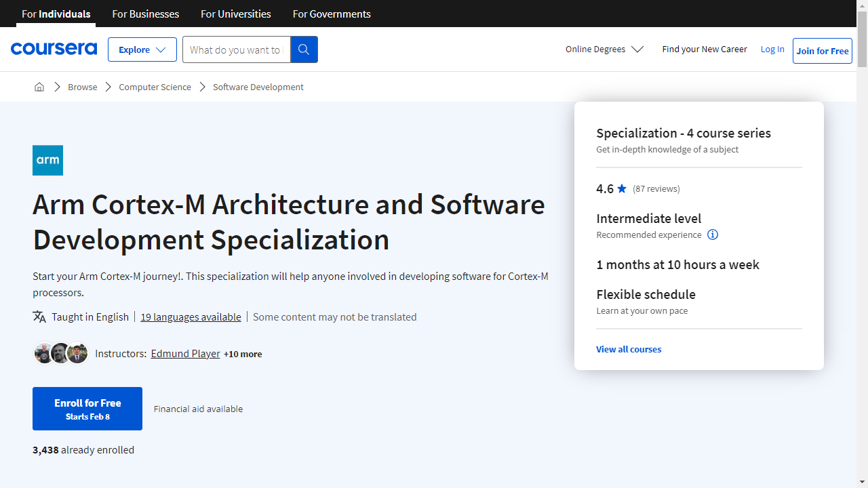Open the Explore dropdown

142,49
